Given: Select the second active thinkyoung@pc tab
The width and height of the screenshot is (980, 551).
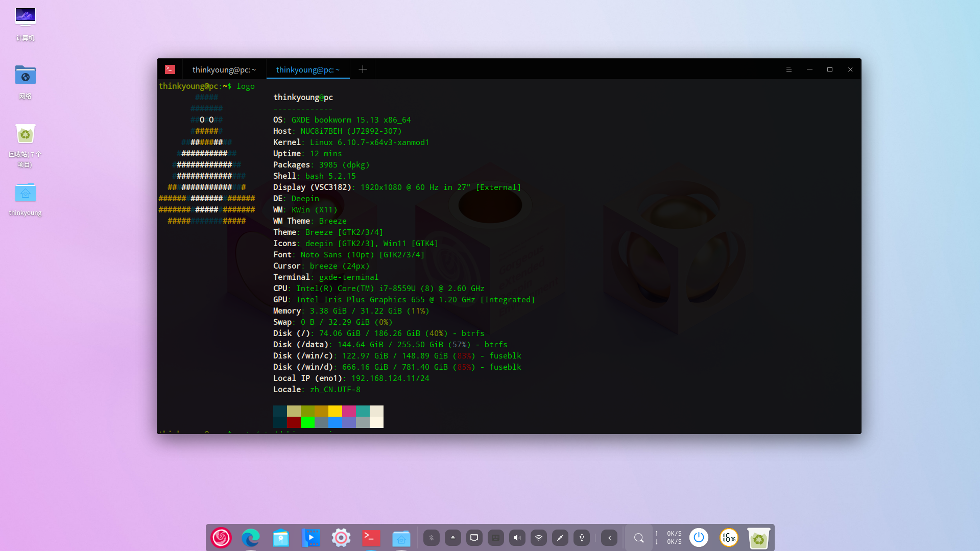Looking at the screenshot, I should pos(308,69).
